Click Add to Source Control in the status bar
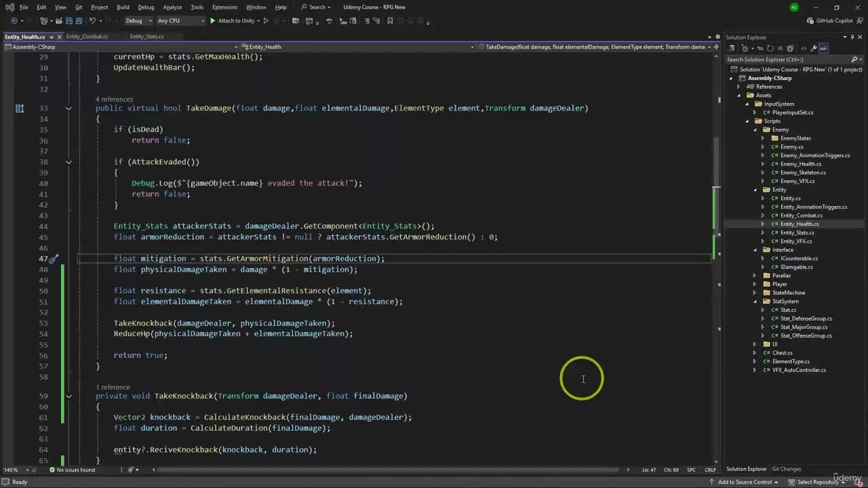The width and height of the screenshot is (868, 488). point(745,482)
